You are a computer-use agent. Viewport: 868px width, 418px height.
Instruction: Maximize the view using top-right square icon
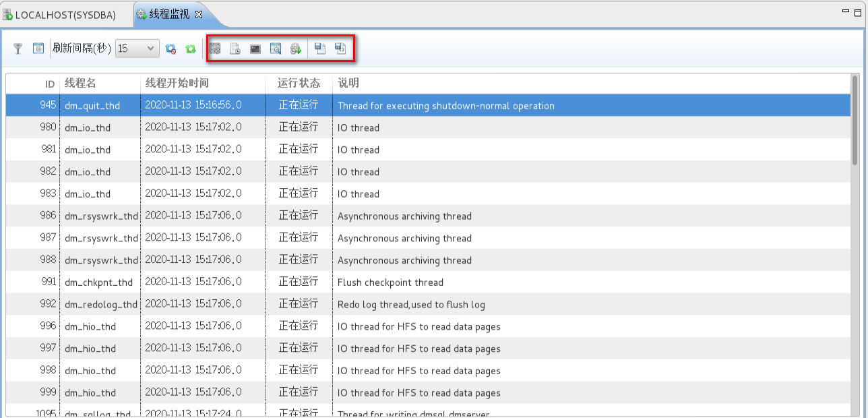point(858,12)
